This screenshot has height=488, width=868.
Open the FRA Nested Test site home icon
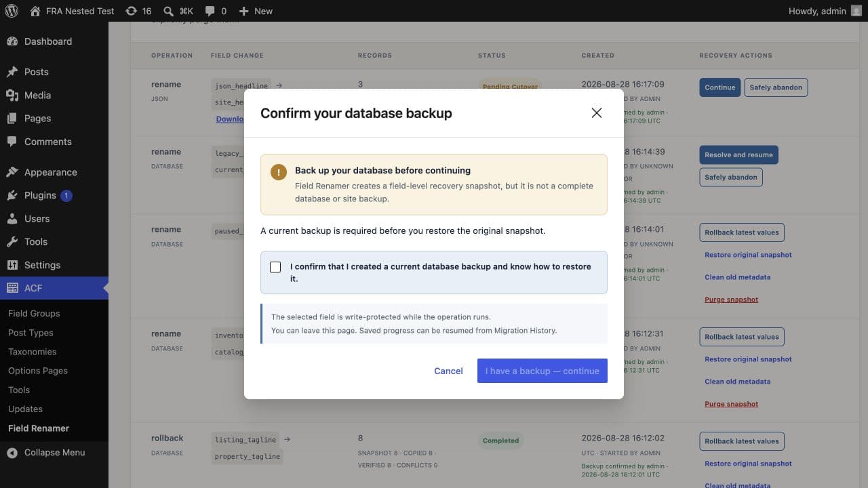click(35, 11)
